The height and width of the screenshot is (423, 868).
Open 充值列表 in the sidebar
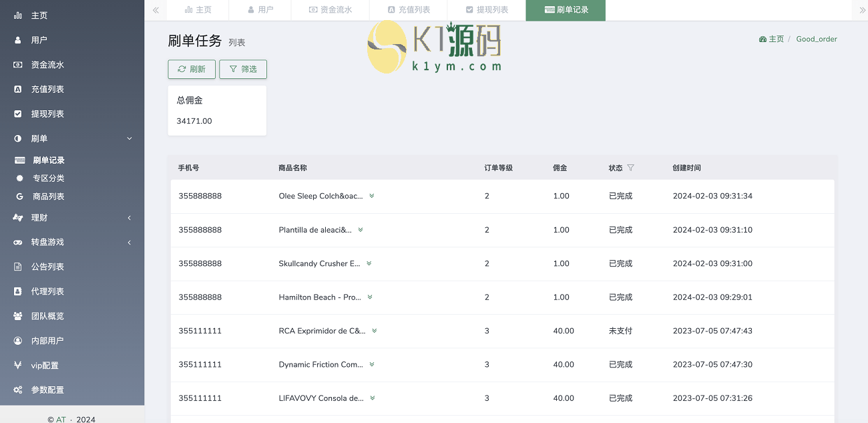(x=47, y=90)
